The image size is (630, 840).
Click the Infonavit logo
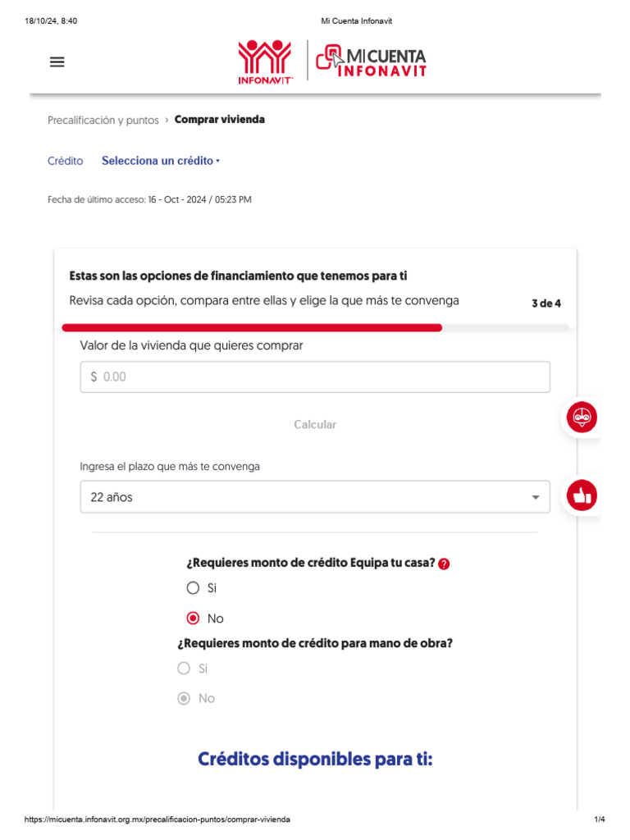coord(264,62)
